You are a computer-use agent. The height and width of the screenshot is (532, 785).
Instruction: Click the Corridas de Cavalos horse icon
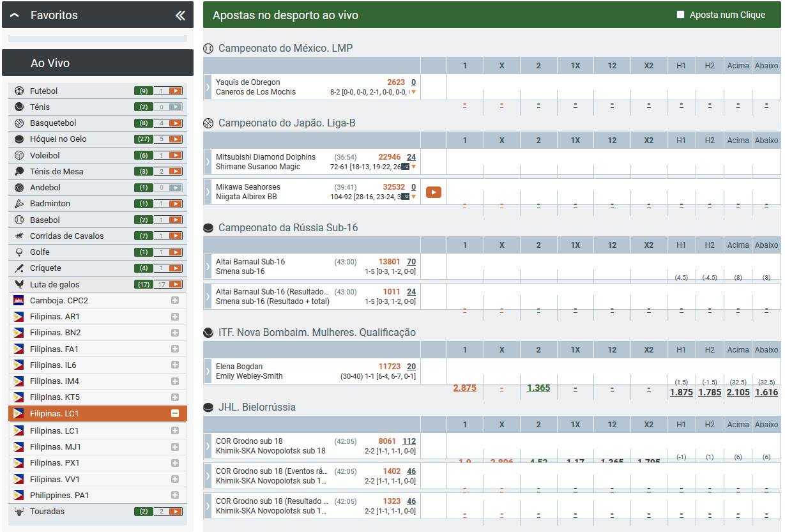[x=19, y=236]
